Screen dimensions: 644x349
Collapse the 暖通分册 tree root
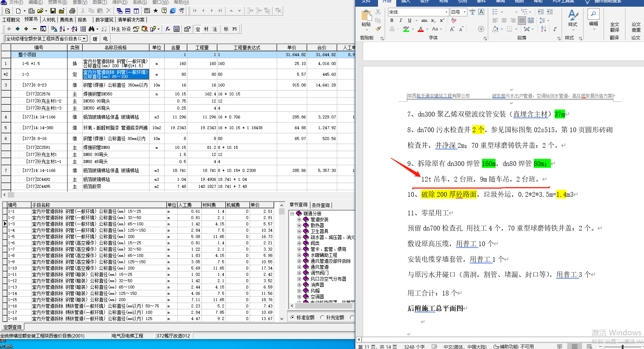(292, 213)
